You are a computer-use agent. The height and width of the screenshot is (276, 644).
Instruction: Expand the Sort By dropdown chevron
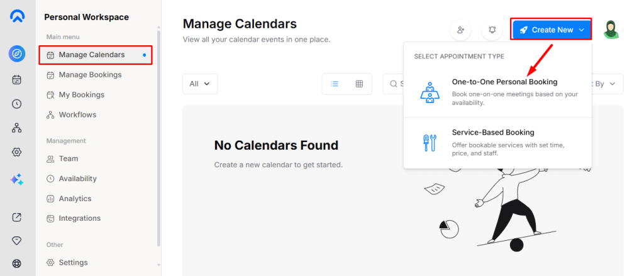[x=611, y=84]
